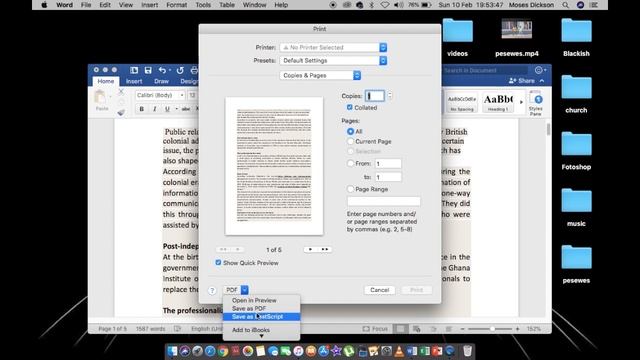Open the Insert ribbon tab in Word
The image size is (640, 360).
tap(134, 81)
